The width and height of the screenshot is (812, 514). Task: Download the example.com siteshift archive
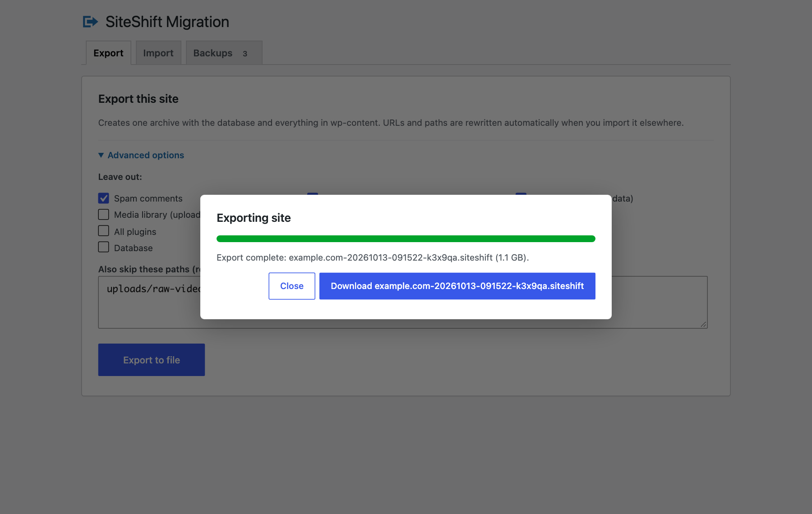coord(457,286)
